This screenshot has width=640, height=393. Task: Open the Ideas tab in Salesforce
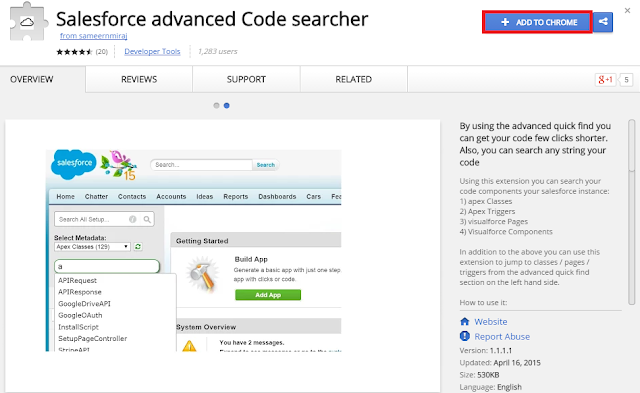(x=204, y=196)
